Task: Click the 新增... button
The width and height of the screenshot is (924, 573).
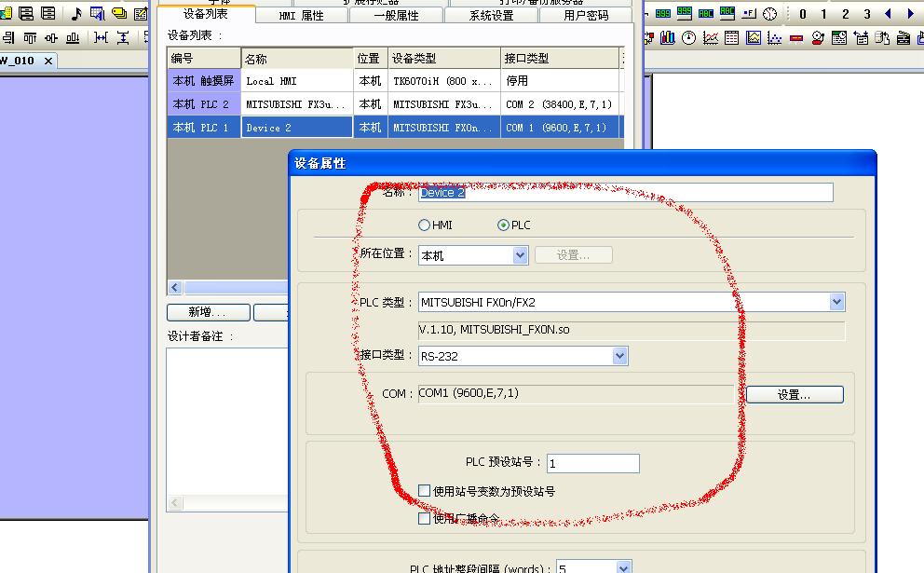Action: [x=208, y=313]
